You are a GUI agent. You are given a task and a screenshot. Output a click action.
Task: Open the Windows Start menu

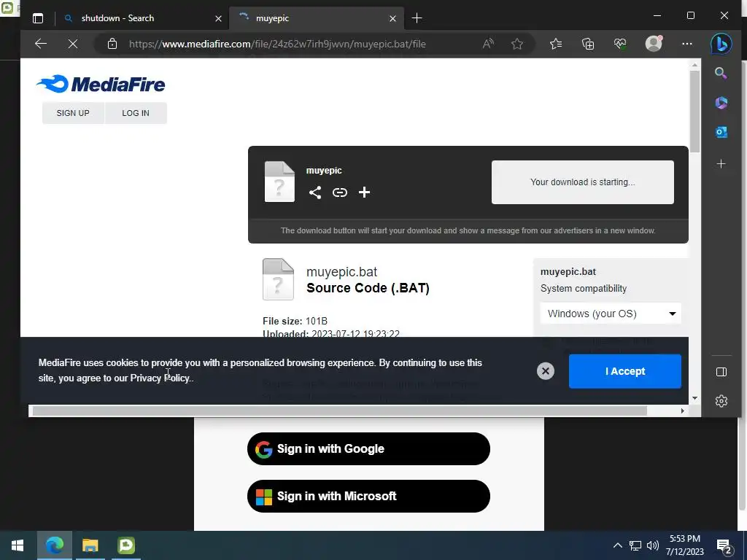tap(18, 545)
